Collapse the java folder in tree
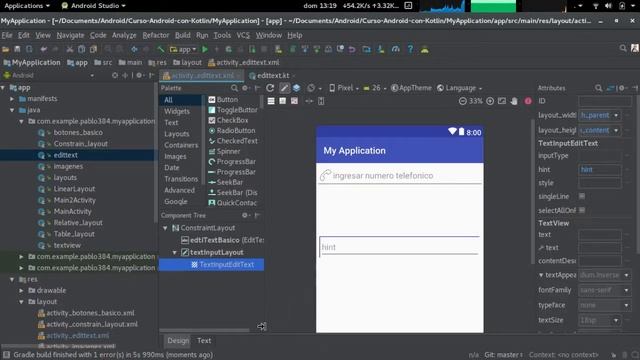 pos(12,110)
